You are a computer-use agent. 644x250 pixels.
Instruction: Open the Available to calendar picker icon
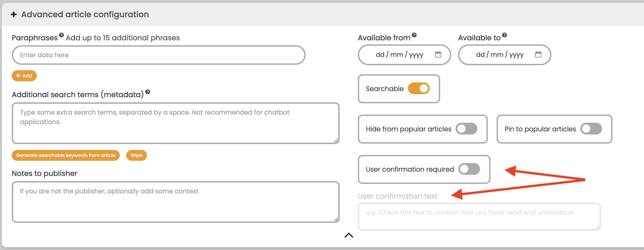[538, 54]
